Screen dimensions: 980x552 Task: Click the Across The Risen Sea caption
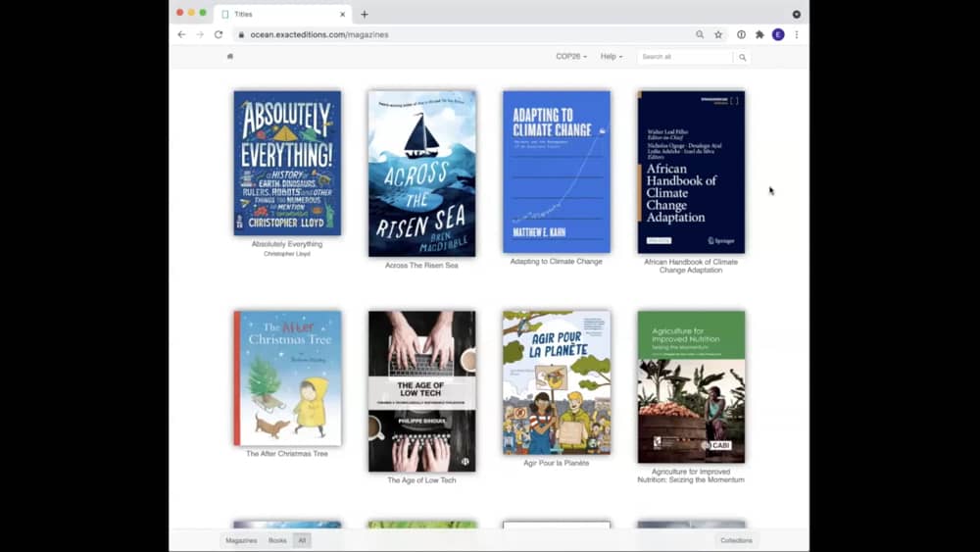[x=421, y=266]
